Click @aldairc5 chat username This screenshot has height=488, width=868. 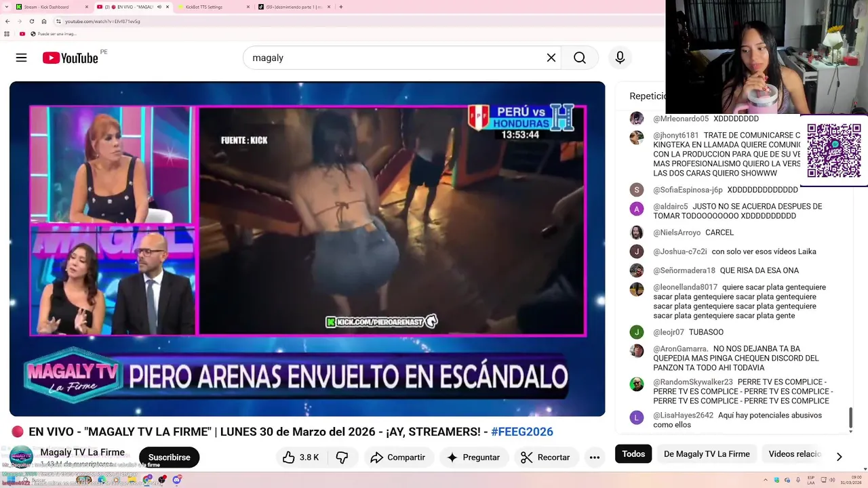[670, 207]
